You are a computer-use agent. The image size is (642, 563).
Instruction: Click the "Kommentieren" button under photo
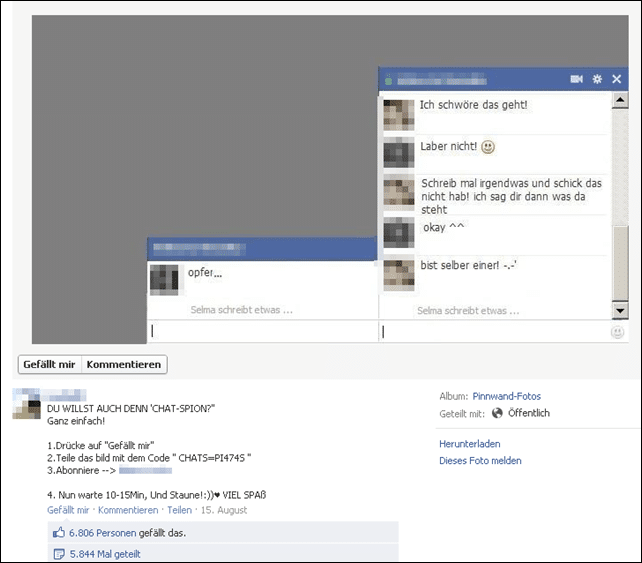[124, 364]
